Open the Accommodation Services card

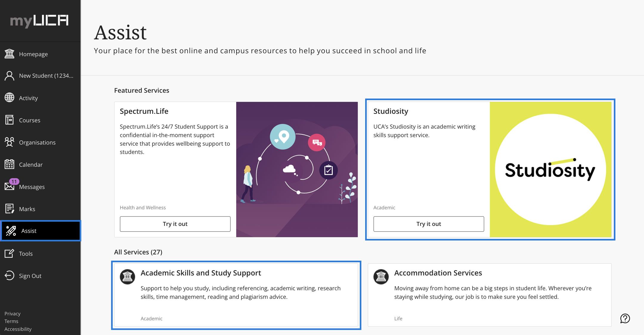click(490, 295)
